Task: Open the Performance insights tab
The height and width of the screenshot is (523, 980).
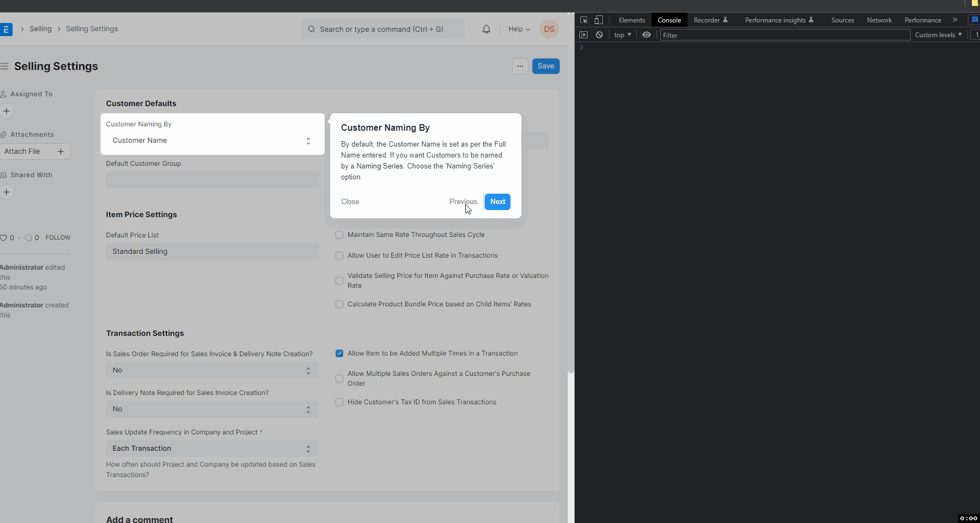Action: pyautogui.click(x=779, y=20)
